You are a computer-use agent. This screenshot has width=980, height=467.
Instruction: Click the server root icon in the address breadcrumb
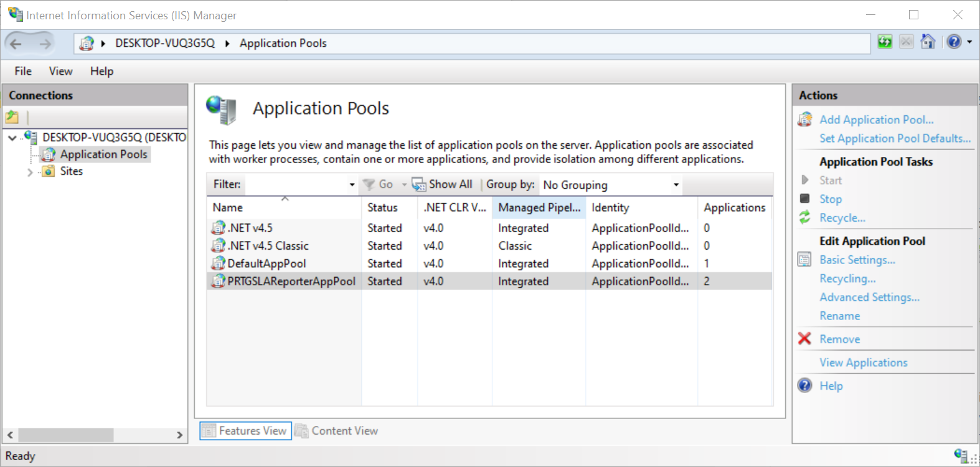click(x=87, y=43)
